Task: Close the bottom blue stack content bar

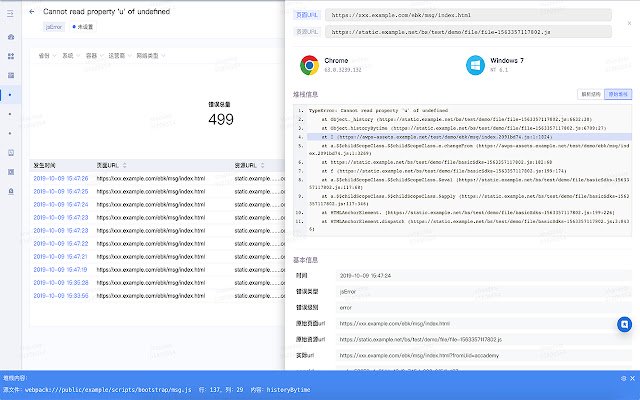Action: (632, 378)
